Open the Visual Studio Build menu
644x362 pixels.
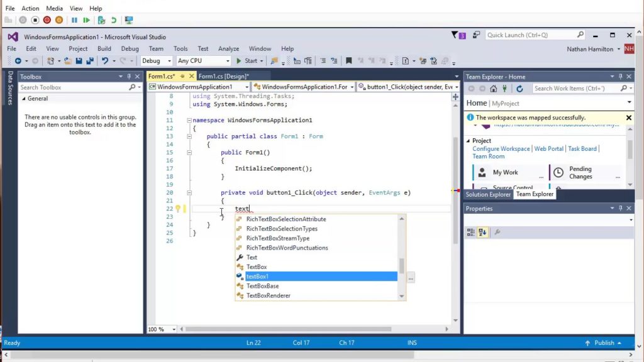104,48
